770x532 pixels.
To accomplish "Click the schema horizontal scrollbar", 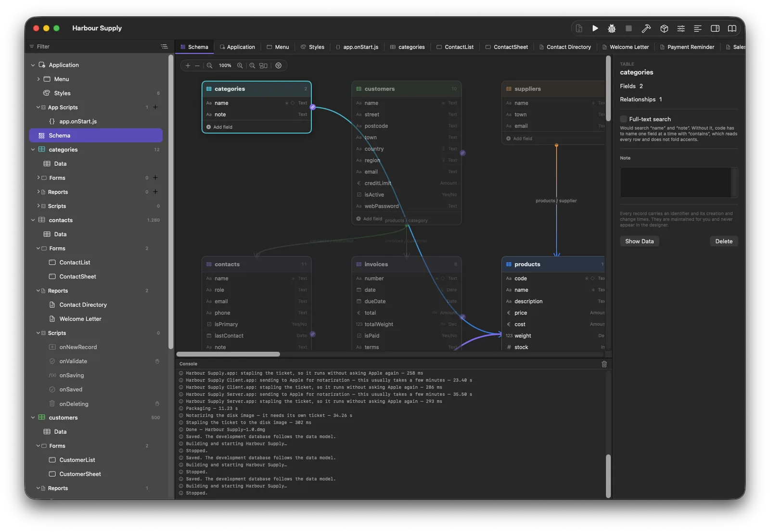I will 228,354.
